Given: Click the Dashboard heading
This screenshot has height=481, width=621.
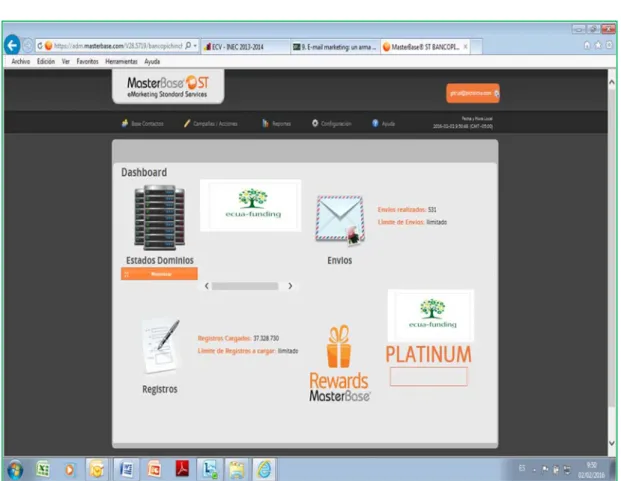Looking at the screenshot, I should pyautogui.click(x=144, y=173).
